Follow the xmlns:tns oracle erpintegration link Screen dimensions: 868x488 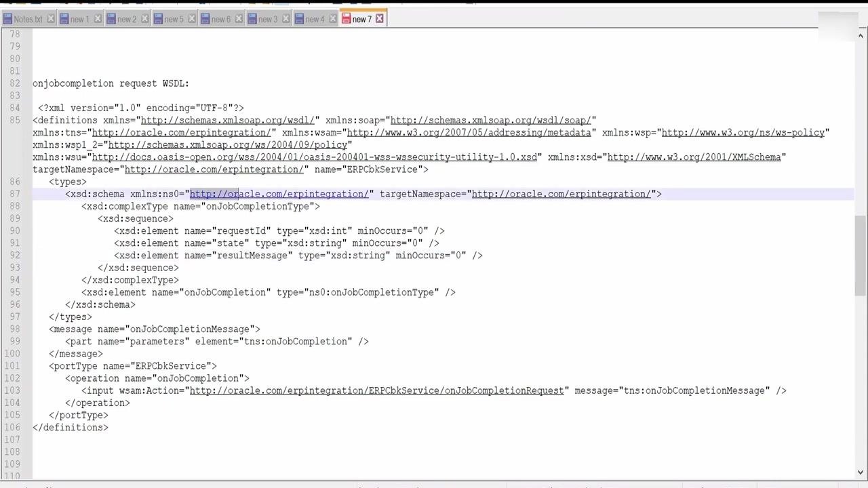click(x=182, y=133)
